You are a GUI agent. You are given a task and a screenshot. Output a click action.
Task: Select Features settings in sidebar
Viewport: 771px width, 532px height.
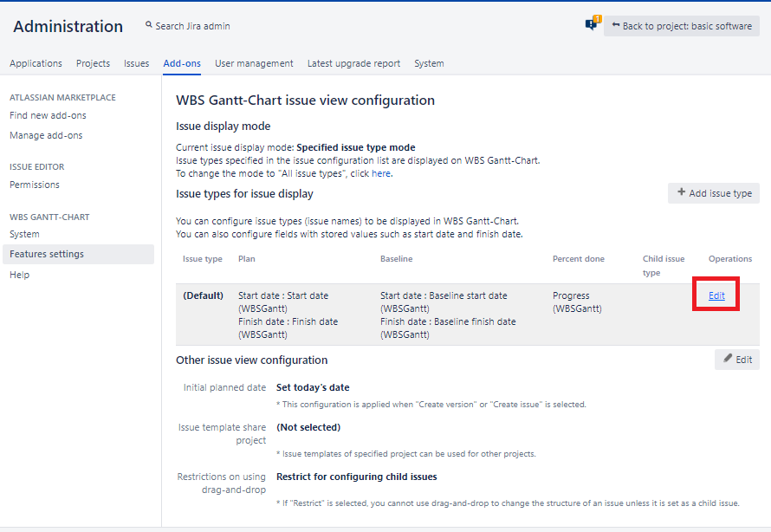(78, 254)
